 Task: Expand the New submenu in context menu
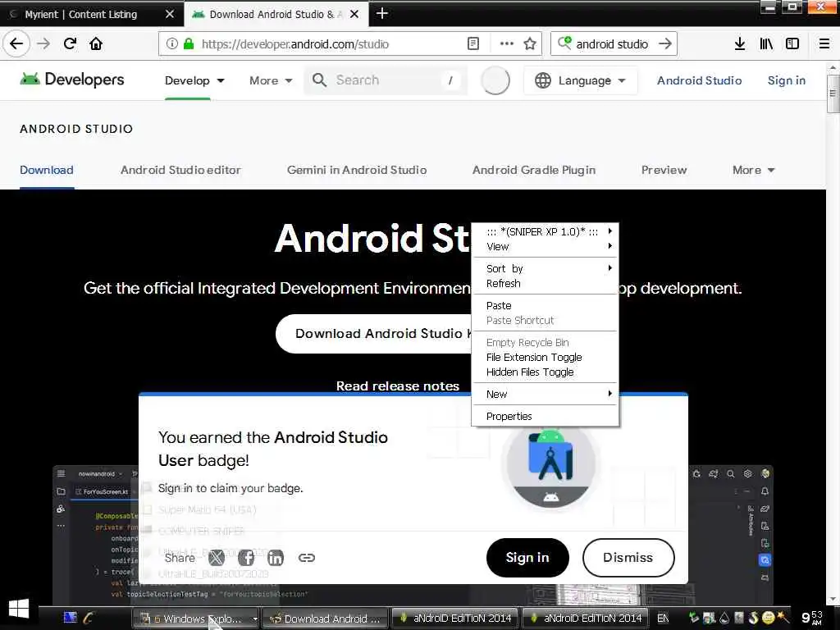[545, 395]
